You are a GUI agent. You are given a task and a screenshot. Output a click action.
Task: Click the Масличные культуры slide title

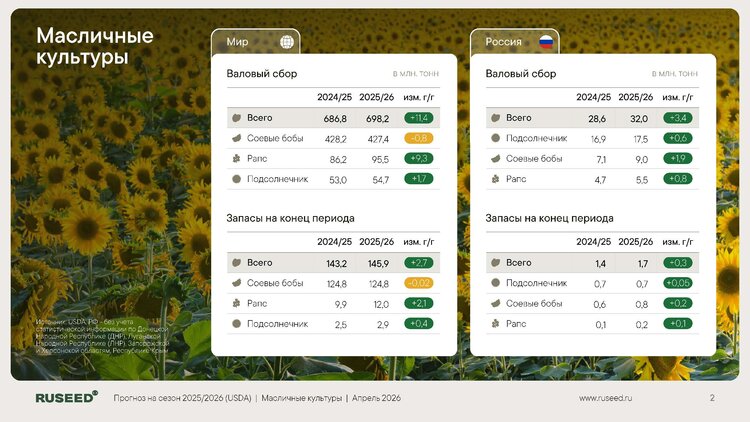coord(95,47)
